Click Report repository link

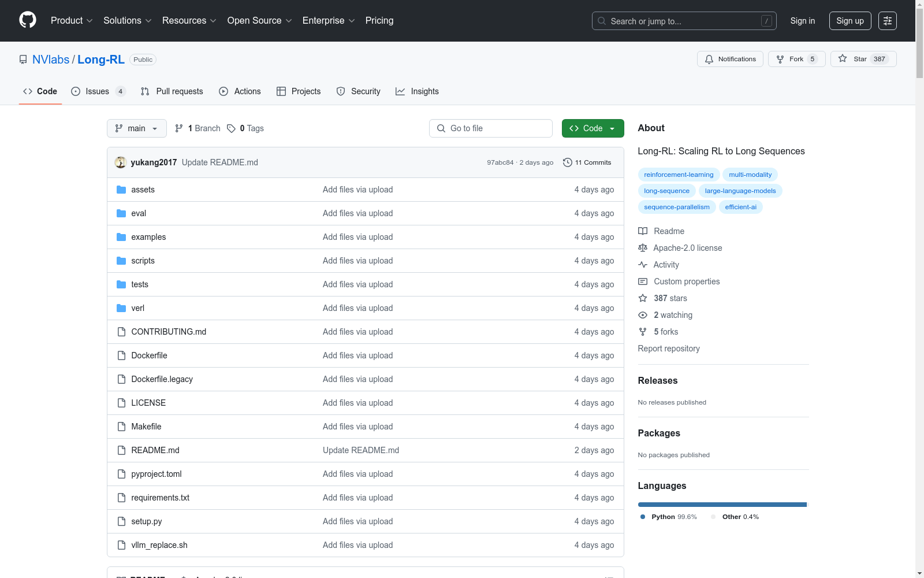(669, 349)
